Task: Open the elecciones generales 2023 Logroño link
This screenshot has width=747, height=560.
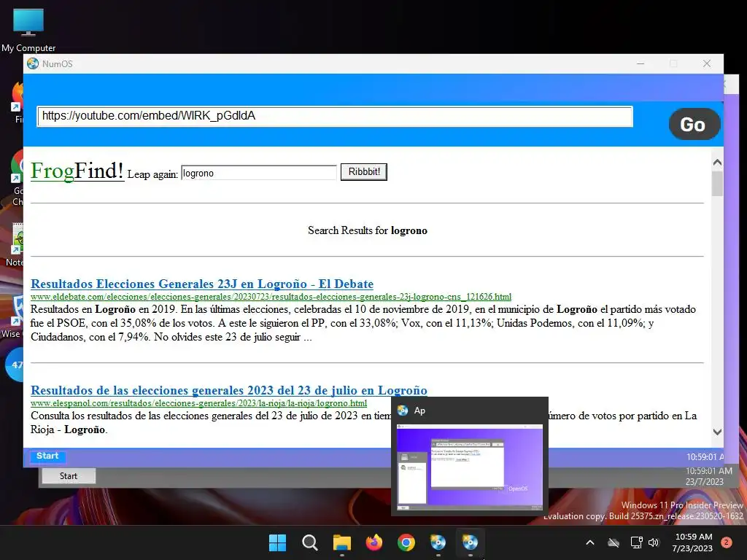Action: [228, 390]
